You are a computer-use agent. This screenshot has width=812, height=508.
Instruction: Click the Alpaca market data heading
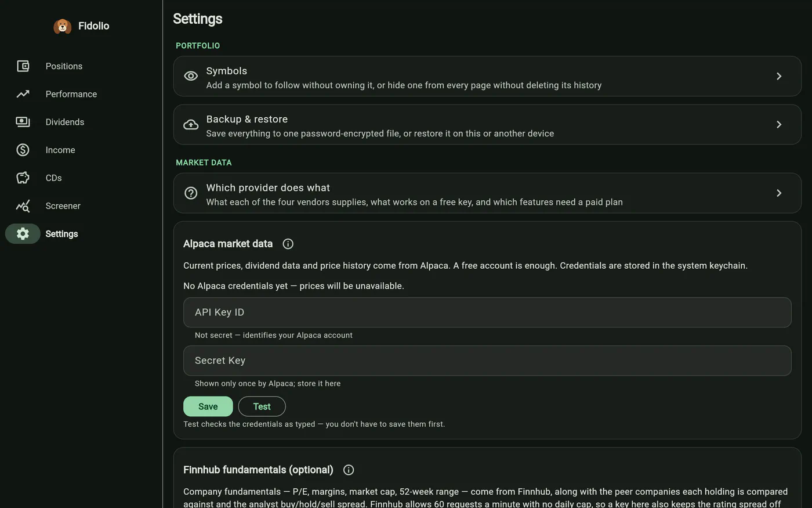[x=228, y=244]
